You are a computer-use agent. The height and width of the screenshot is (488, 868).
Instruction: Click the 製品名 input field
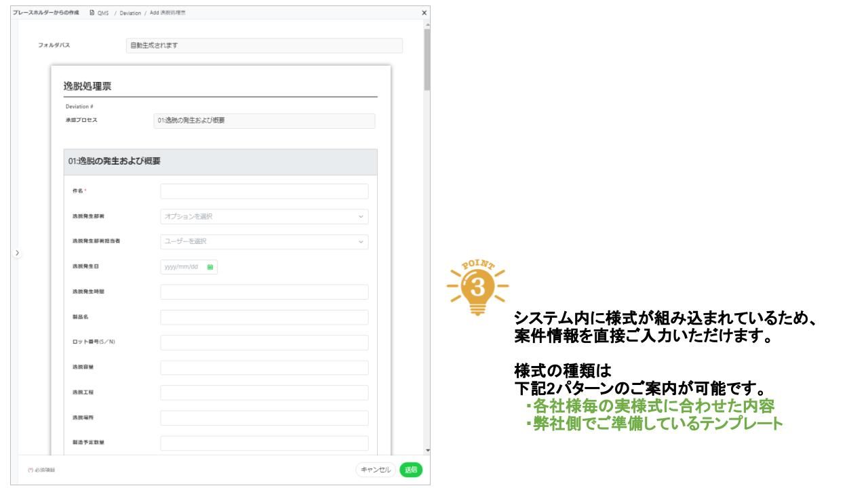click(264, 317)
